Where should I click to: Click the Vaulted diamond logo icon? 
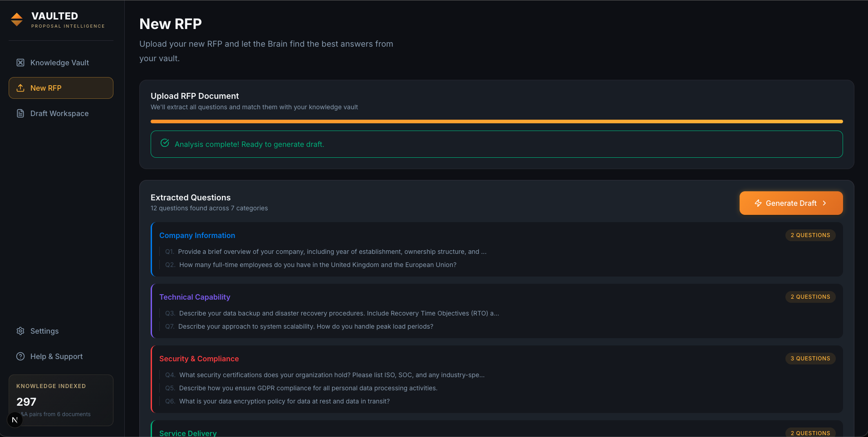(x=17, y=19)
